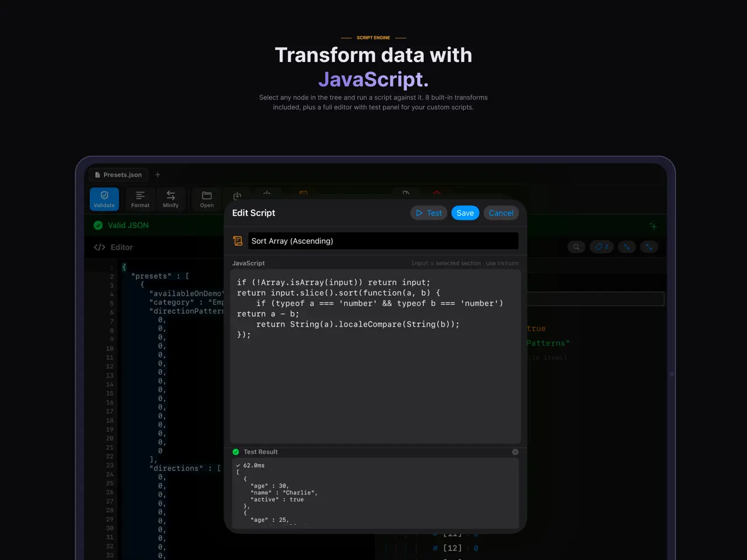747x560 pixels.
Task: Open a file using the Open icon
Action: (x=206, y=199)
